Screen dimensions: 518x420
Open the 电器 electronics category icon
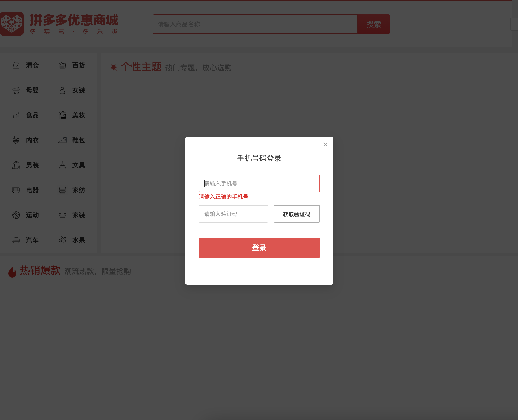coord(16,190)
